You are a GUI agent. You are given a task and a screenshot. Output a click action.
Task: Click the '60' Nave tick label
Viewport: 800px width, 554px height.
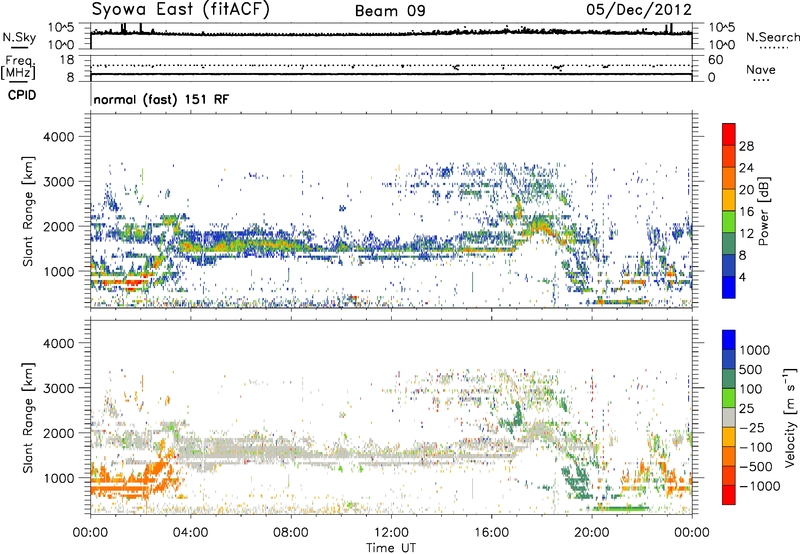(x=715, y=60)
